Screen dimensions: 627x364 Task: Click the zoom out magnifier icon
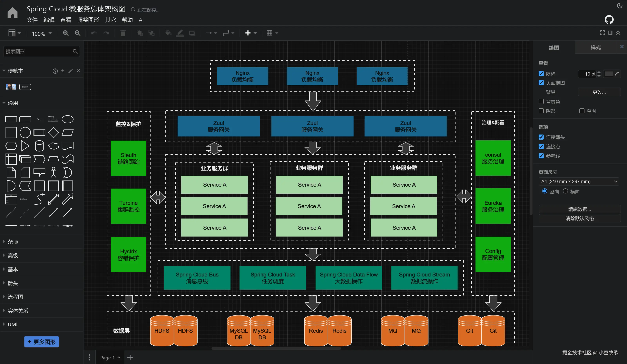pos(77,33)
